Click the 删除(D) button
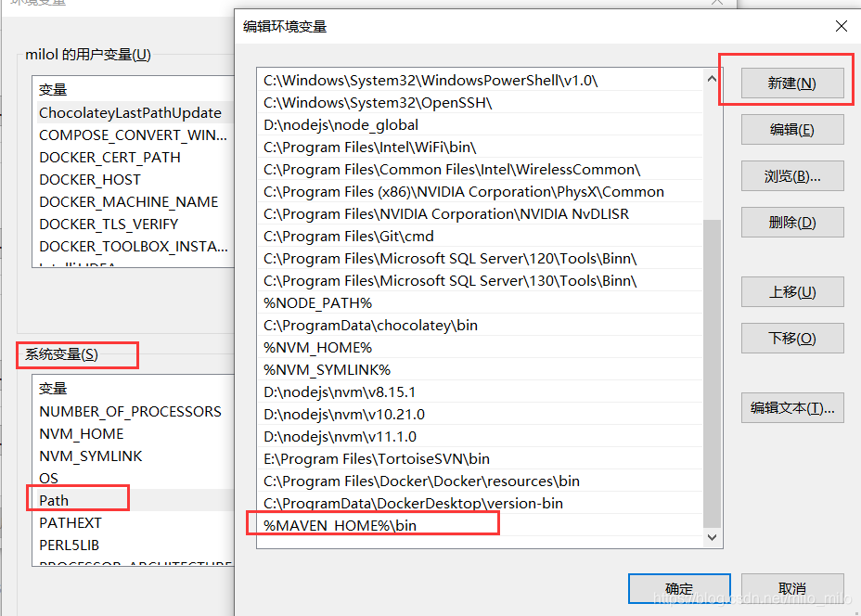The width and height of the screenshot is (861, 616). point(791,223)
